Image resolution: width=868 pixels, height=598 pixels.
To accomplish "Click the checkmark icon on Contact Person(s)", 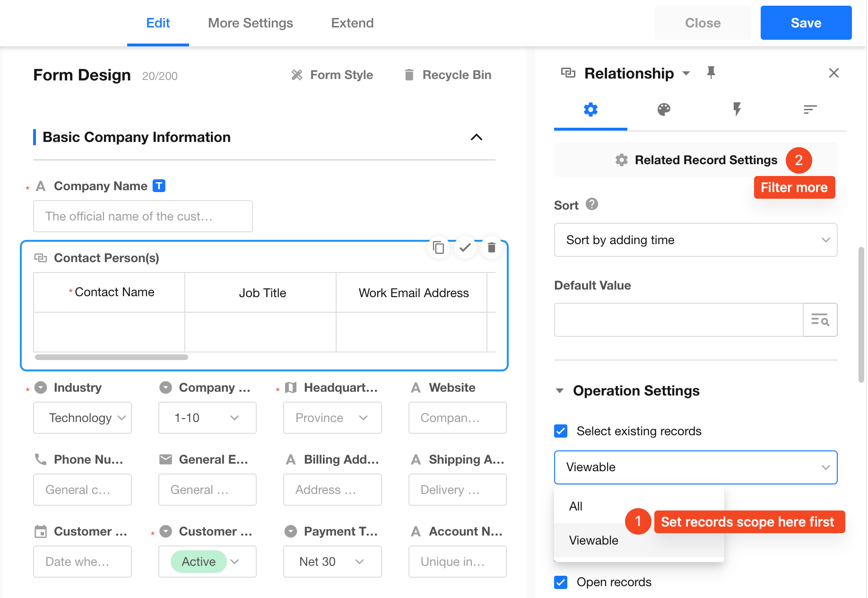I will [x=465, y=247].
